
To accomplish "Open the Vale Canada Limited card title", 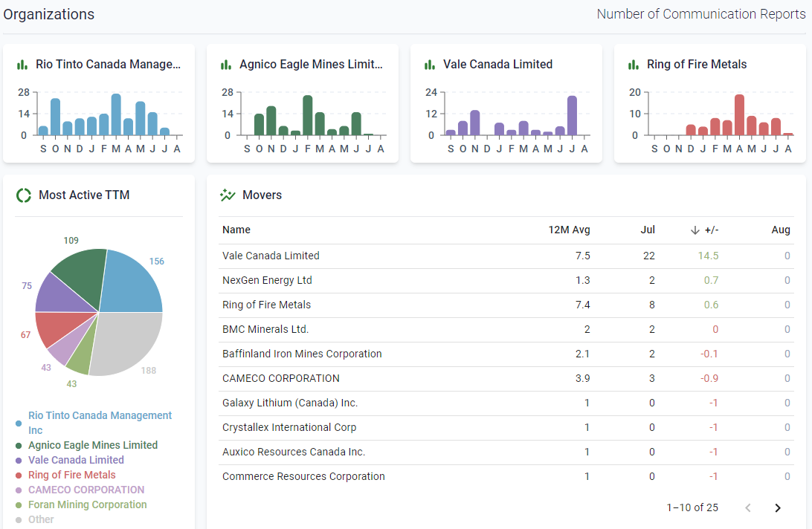I will 497,64.
